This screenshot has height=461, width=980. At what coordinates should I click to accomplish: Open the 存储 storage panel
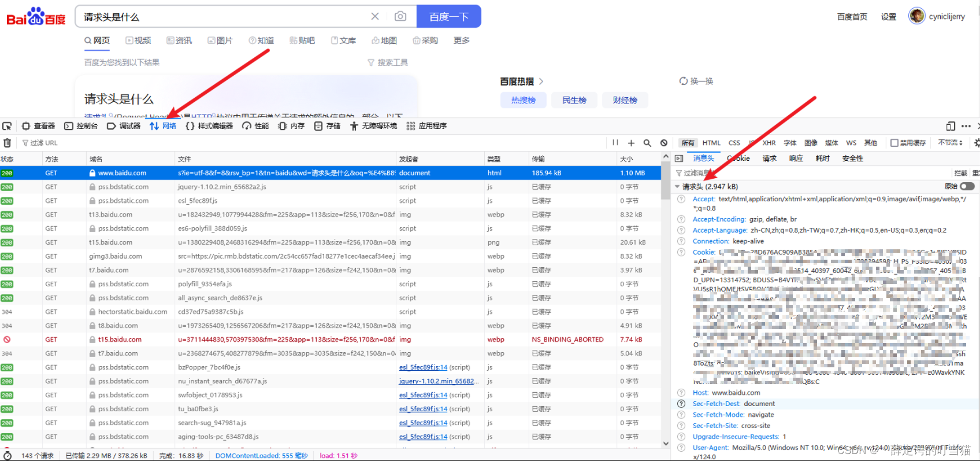(327, 126)
